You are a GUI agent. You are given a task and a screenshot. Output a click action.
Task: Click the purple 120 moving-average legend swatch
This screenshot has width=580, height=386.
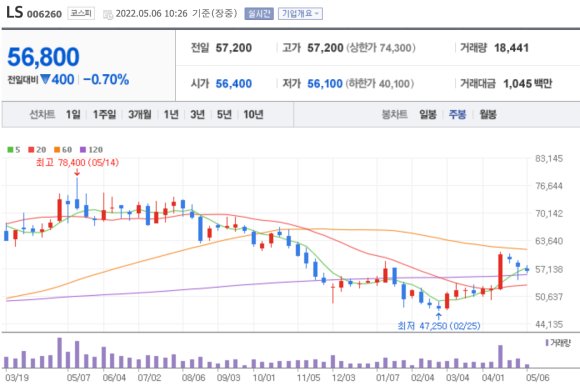[83, 150]
